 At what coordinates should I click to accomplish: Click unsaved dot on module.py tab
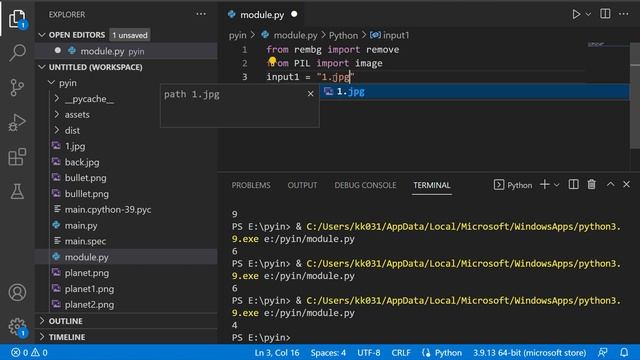(294, 14)
